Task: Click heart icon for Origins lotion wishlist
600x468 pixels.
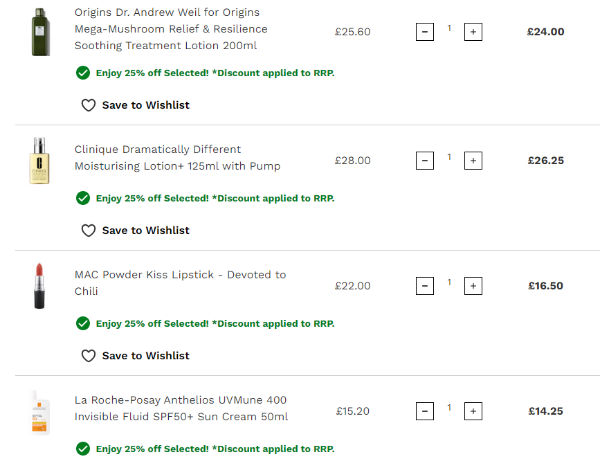Action: pos(88,105)
